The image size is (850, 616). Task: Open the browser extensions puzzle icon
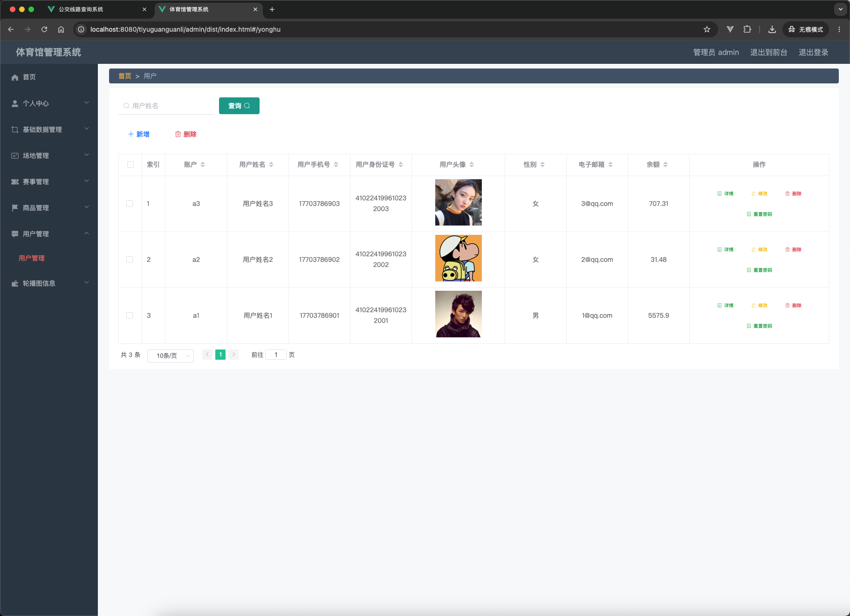[747, 29]
